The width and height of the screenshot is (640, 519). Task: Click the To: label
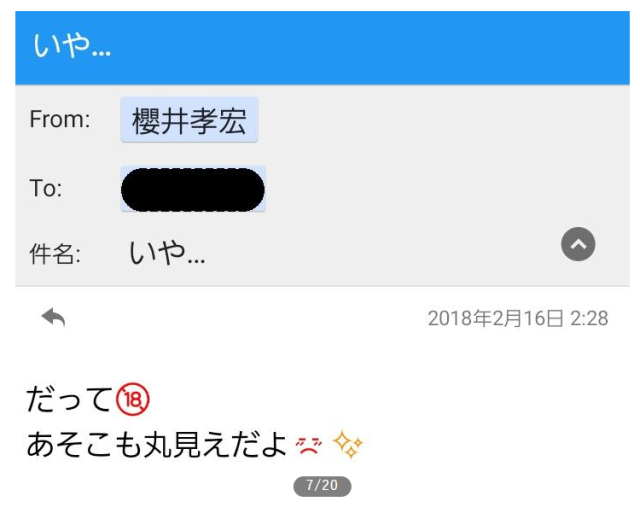[x=46, y=189]
